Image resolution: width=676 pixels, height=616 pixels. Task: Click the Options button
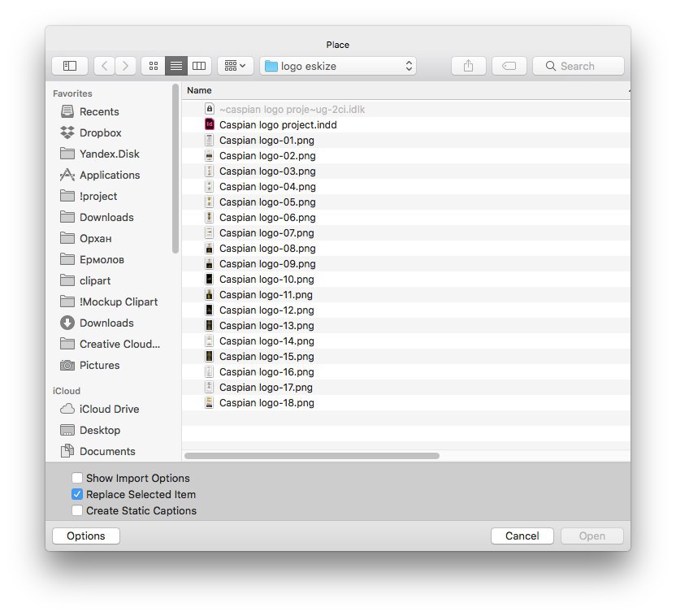tap(86, 536)
